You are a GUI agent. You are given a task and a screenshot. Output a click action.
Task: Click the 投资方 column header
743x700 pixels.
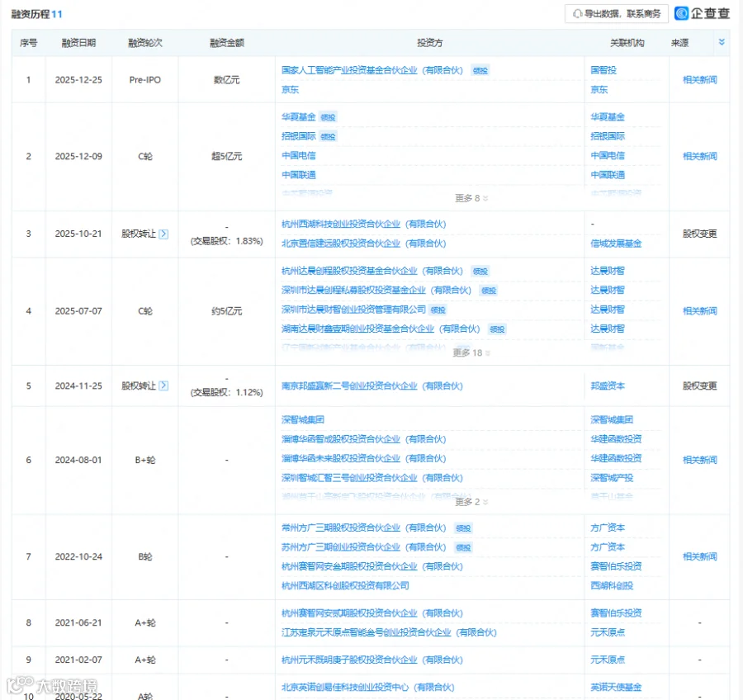coord(430,43)
